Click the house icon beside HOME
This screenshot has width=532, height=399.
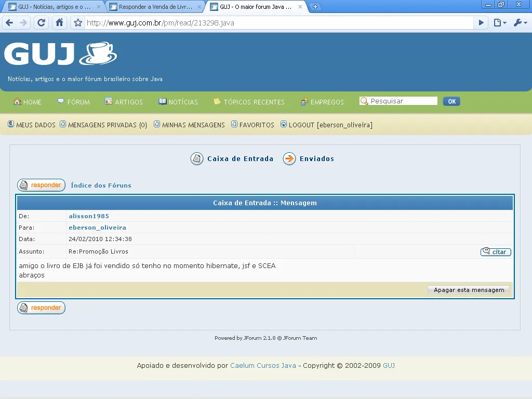[17, 101]
